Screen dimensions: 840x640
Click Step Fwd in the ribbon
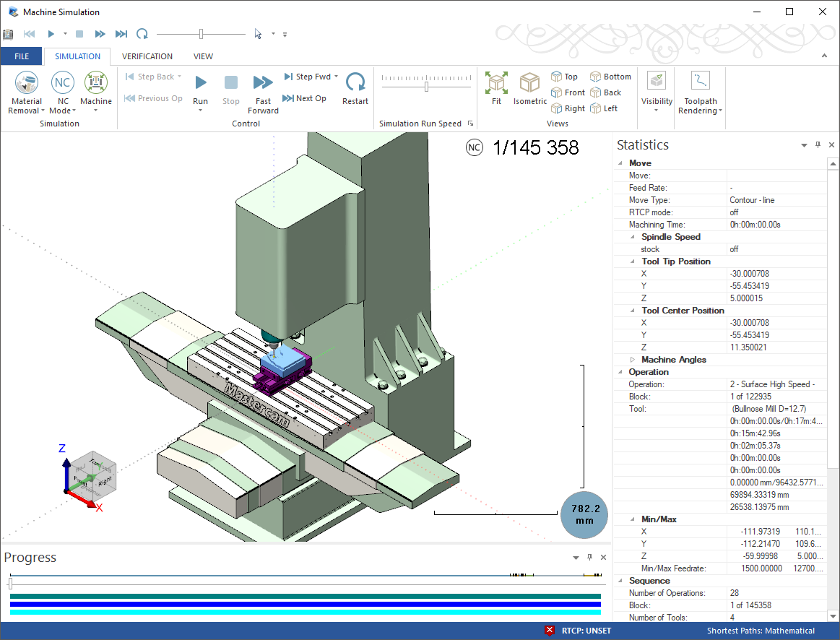[308, 77]
